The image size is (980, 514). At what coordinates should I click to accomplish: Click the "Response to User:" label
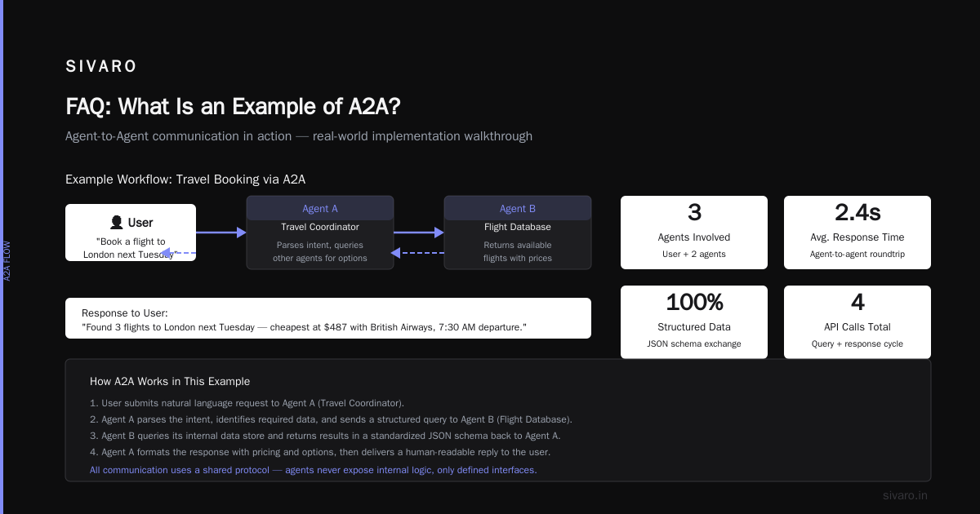(125, 313)
